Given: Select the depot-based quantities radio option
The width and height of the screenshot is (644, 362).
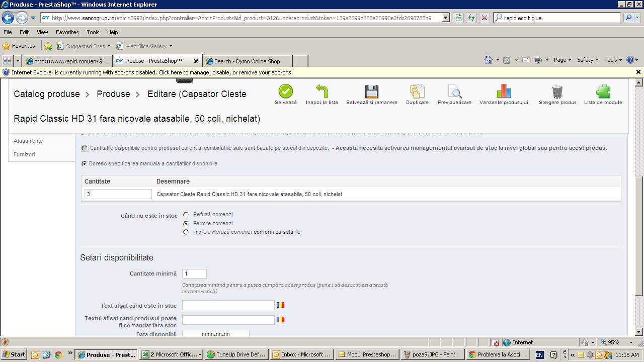Looking at the screenshot, I should click(x=84, y=148).
